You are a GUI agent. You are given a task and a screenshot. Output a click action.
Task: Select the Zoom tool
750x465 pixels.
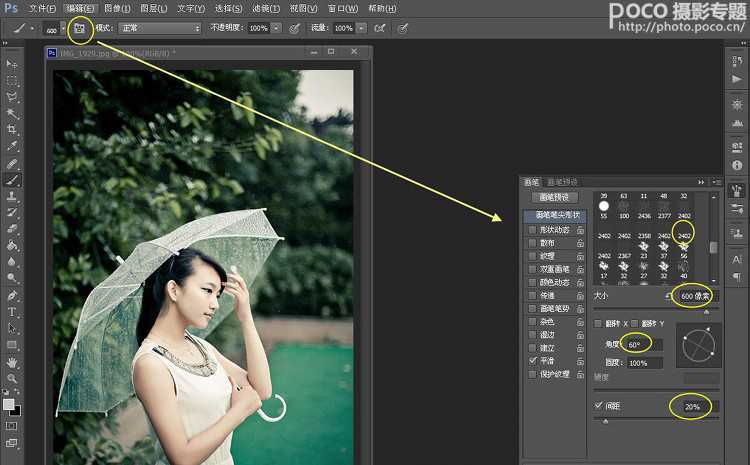click(12, 379)
